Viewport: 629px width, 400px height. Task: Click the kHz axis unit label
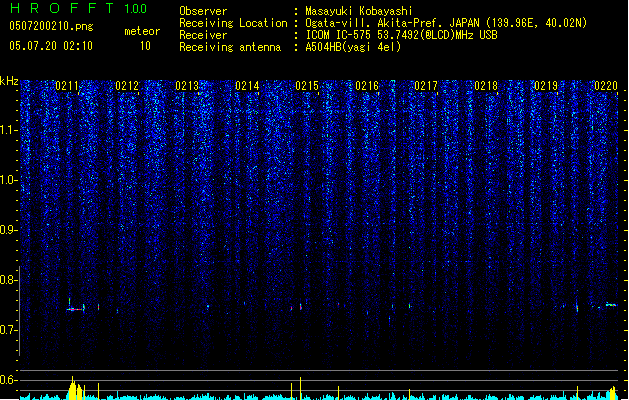point(9,81)
